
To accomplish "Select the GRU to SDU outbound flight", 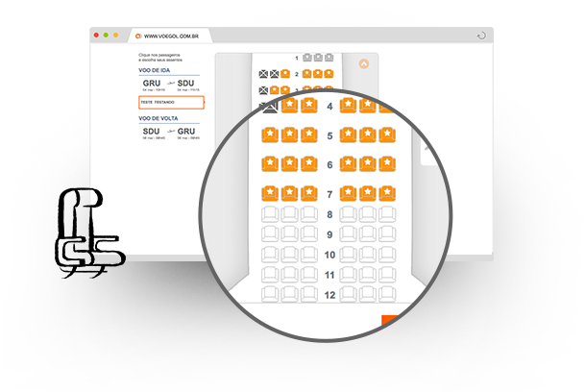I will pyautogui.click(x=169, y=85).
